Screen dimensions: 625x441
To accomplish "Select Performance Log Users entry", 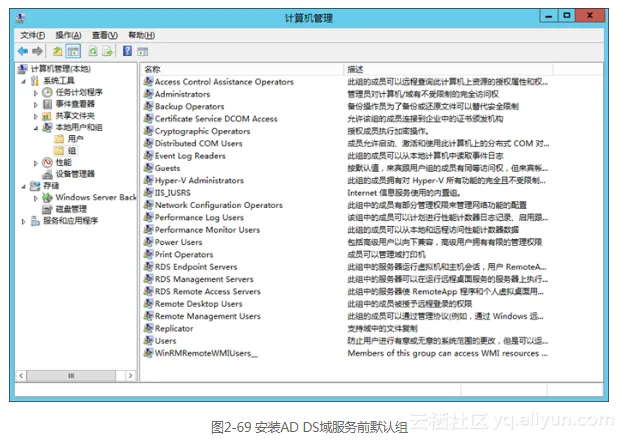I will [x=199, y=217].
